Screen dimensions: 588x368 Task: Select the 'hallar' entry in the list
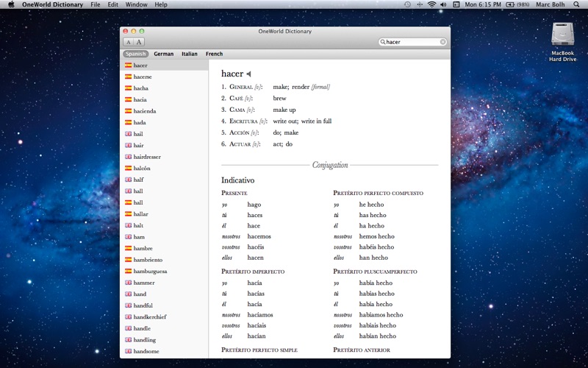(x=164, y=214)
